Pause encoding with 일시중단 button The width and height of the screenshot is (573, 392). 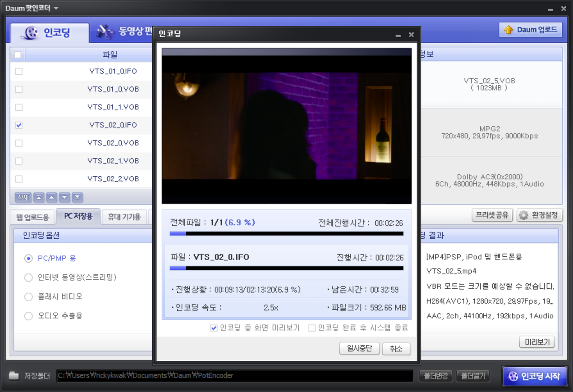click(x=359, y=348)
